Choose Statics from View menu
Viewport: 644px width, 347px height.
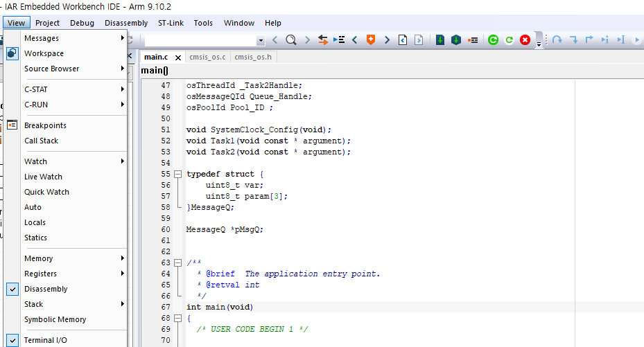click(x=36, y=238)
